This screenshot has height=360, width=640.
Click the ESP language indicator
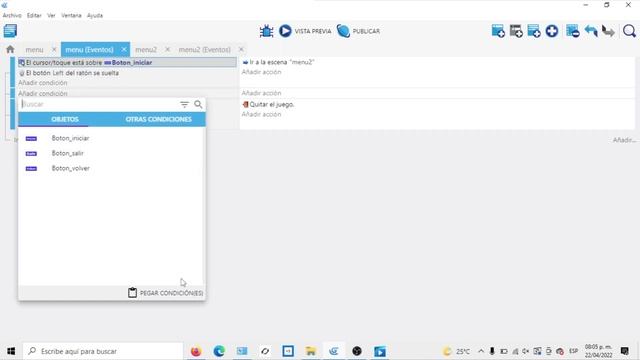(573, 351)
